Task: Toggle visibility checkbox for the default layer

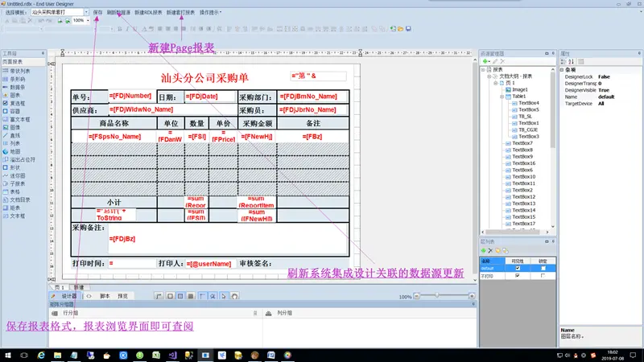Action: click(518, 268)
